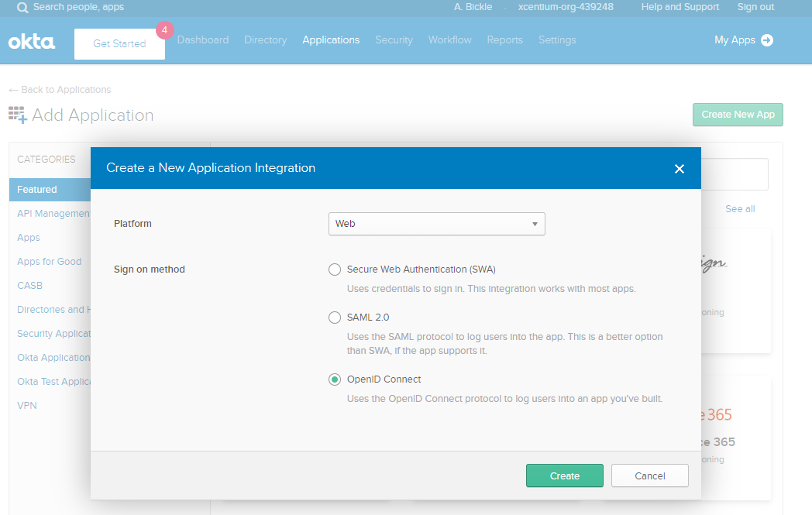Screen dimensions: 812x515
Task: Select the Directories category
Action: tap(54, 310)
